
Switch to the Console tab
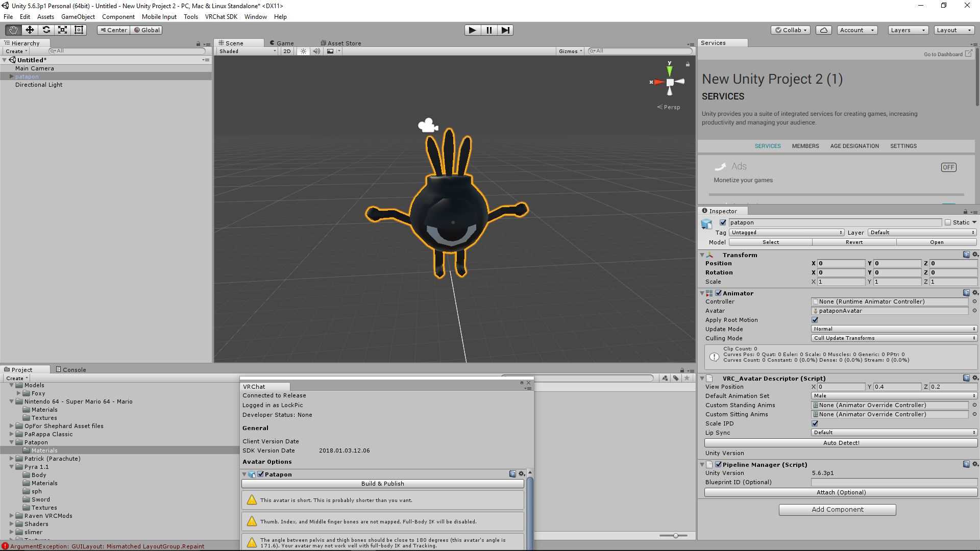[71, 370]
